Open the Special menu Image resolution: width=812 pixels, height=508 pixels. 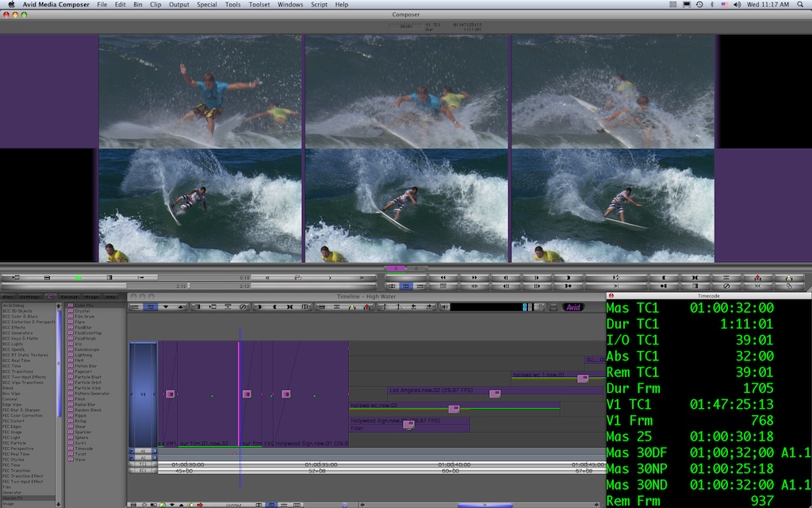pos(207,5)
